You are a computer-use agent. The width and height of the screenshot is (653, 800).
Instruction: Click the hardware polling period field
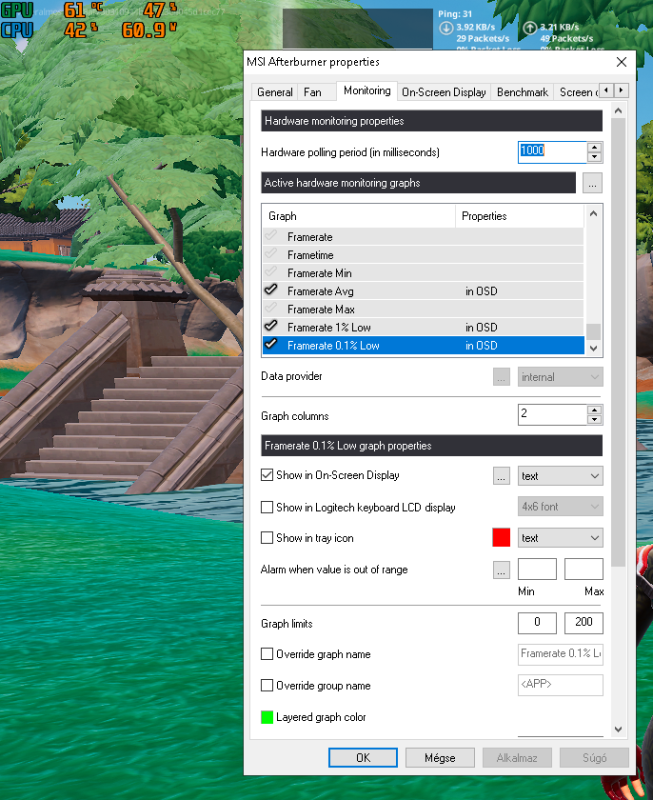(x=552, y=152)
